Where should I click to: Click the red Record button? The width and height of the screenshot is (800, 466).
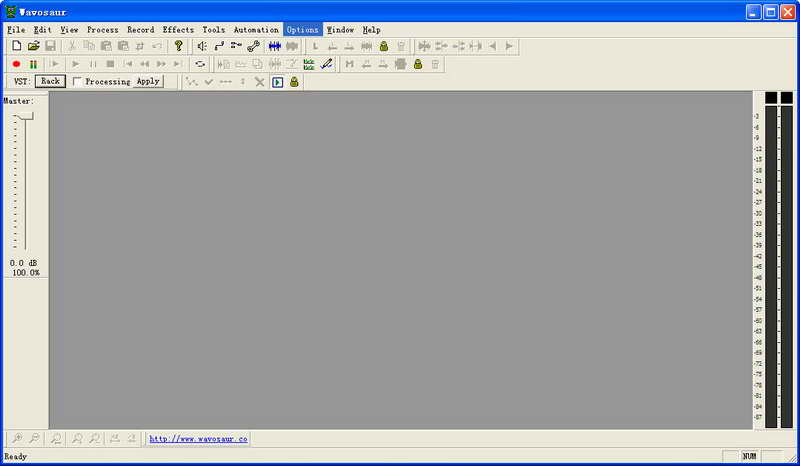(x=16, y=64)
